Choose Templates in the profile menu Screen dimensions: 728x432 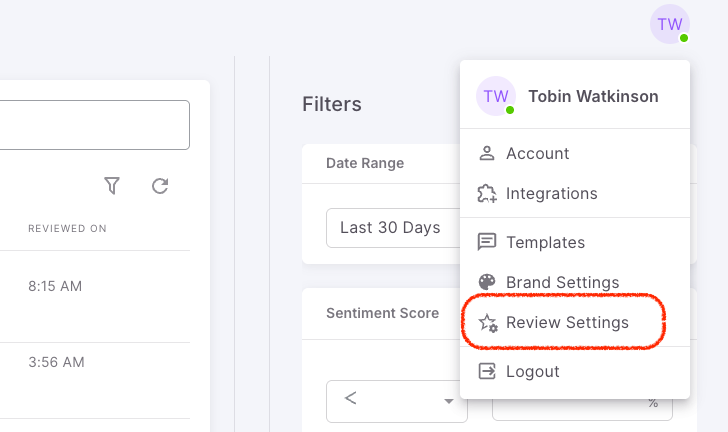[575, 242]
